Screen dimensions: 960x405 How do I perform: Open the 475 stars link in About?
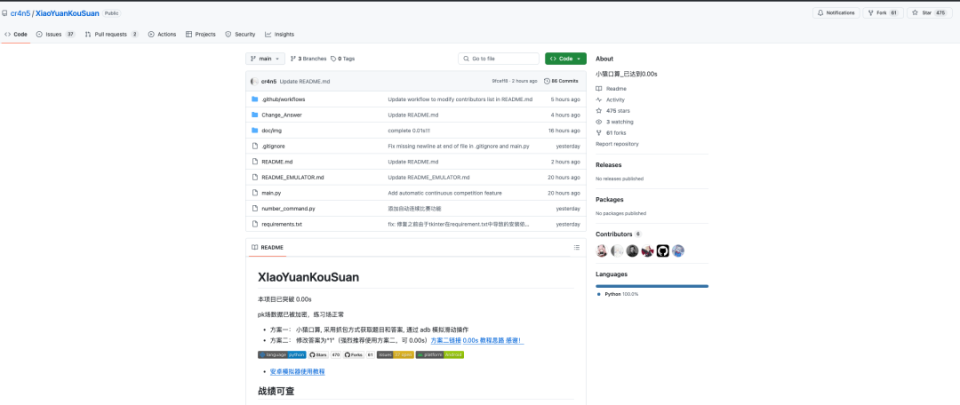[x=618, y=111]
